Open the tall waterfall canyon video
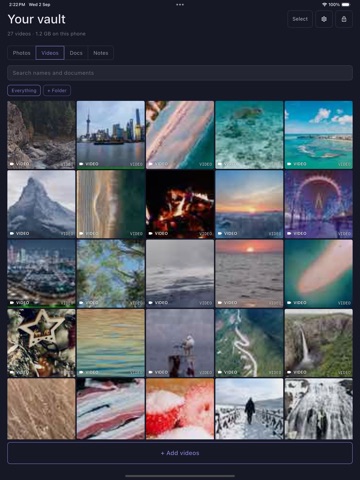The width and height of the screenshot is (360, 480). point(319,343)
